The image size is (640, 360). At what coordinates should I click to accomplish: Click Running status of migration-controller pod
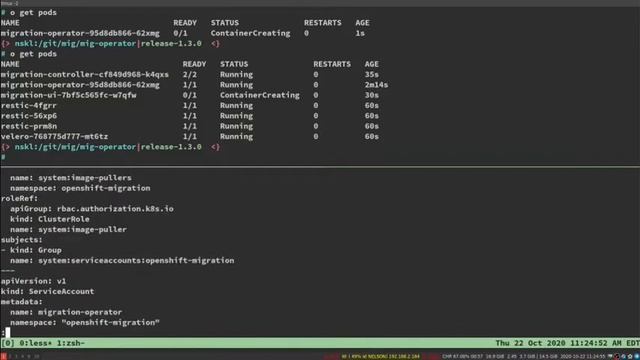coord(236,75)
